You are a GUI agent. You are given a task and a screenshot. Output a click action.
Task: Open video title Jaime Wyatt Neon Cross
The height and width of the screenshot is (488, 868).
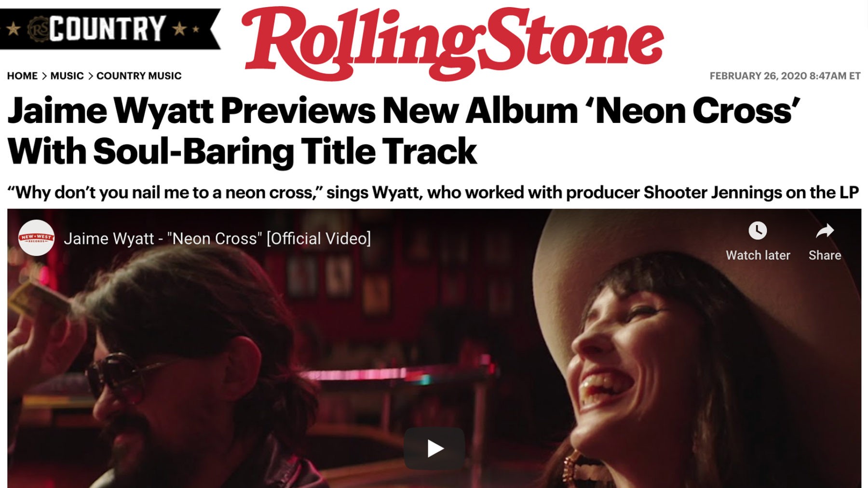pos(217,238)
